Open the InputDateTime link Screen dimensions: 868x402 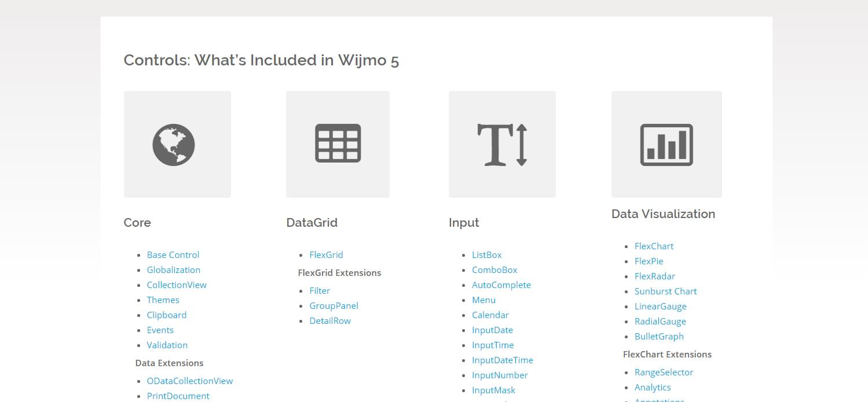tap(503, 360)
